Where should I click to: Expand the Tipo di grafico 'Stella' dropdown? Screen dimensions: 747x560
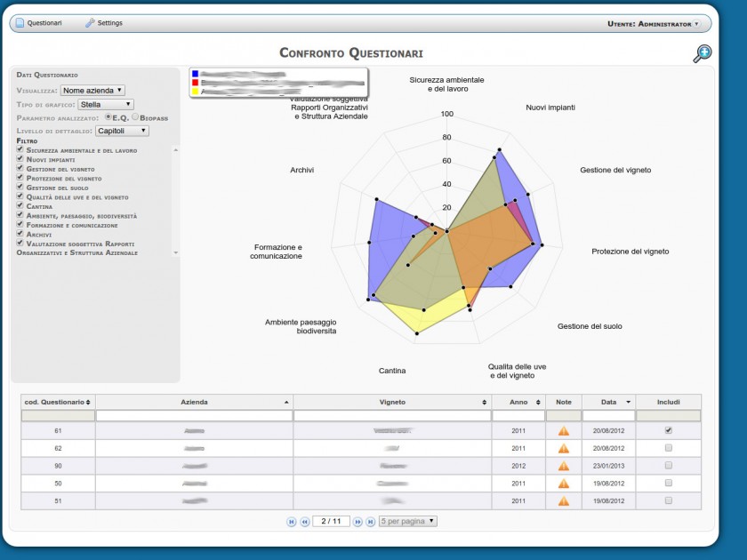(x=106, y=105)
